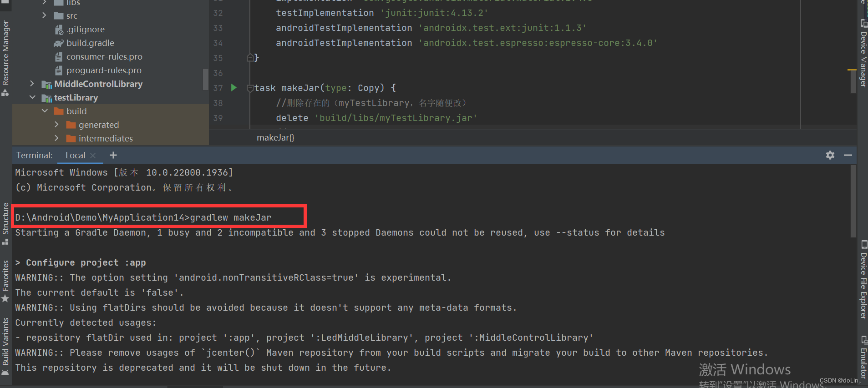Image resolution: width=868 pixels, height=388 pixels.
Task: Click the flatDirs warning line
Action: pos(266,307)
